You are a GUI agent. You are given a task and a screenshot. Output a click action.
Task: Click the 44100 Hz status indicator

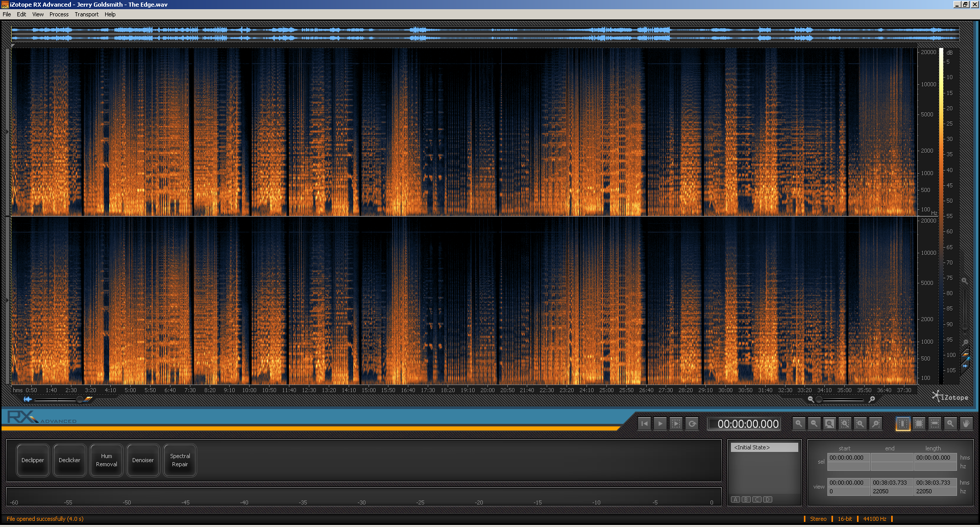(875, 519)
